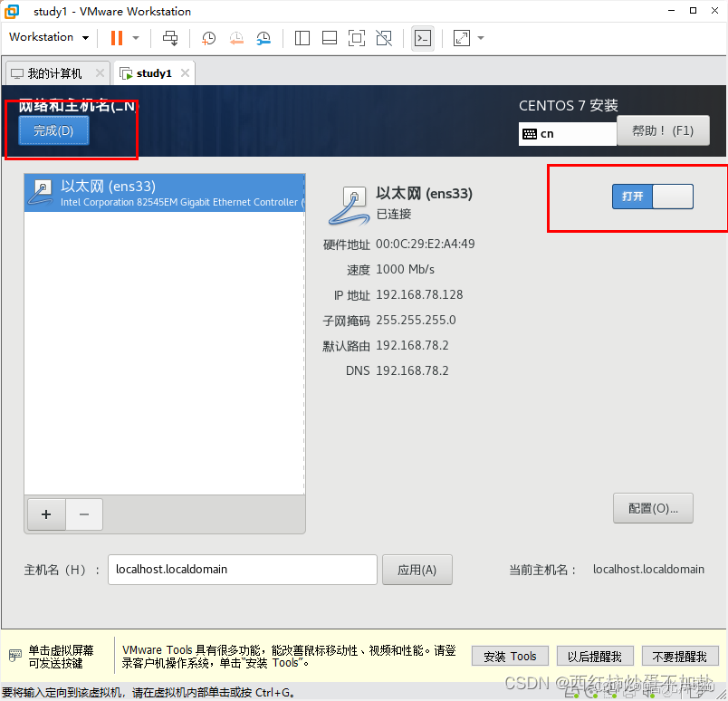Viewport: 728px width, 701px height.
Task: Remove the network device with the minus button
Action: [84, 514]
